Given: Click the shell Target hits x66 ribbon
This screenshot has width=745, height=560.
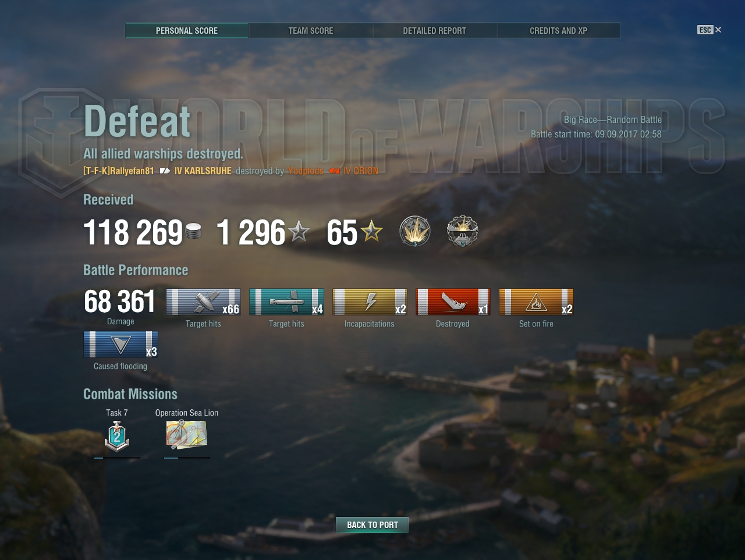Looking at the screenshot, I should click(x=203, y=302).
